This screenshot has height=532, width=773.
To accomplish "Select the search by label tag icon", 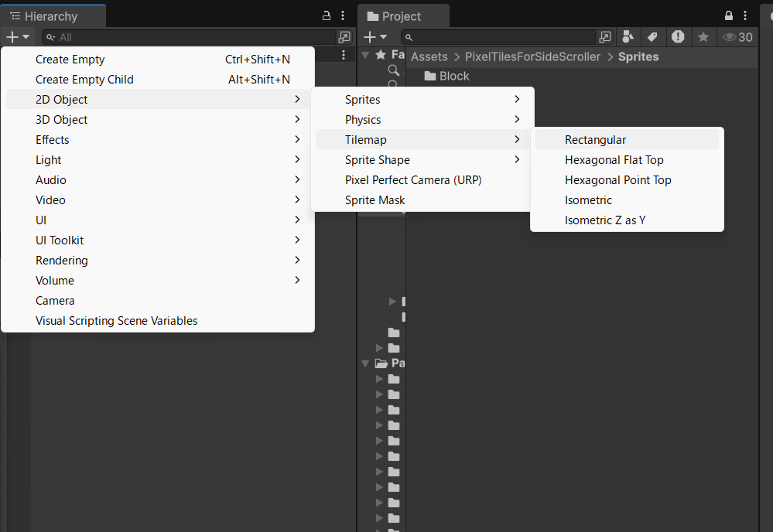I will [653, 36].
